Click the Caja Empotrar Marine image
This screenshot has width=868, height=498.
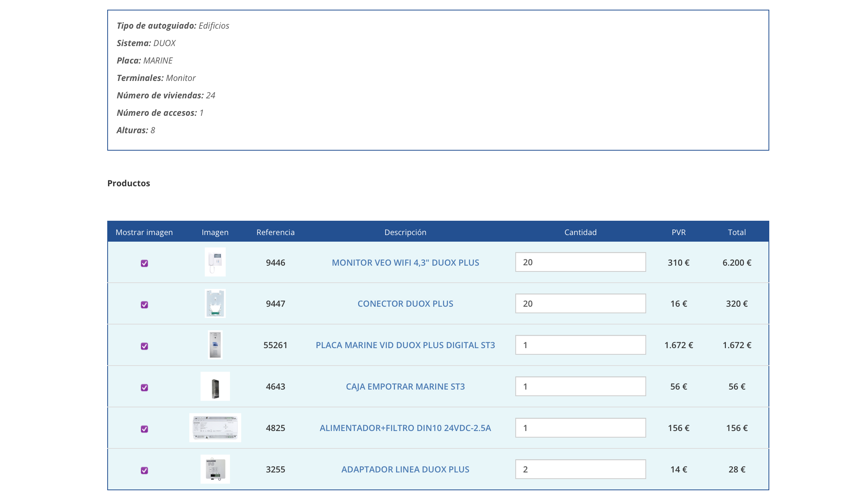215,386
